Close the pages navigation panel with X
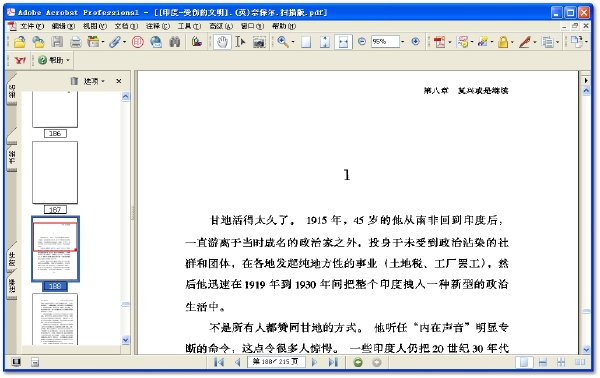The image size is (600, 378). (119, 81)
